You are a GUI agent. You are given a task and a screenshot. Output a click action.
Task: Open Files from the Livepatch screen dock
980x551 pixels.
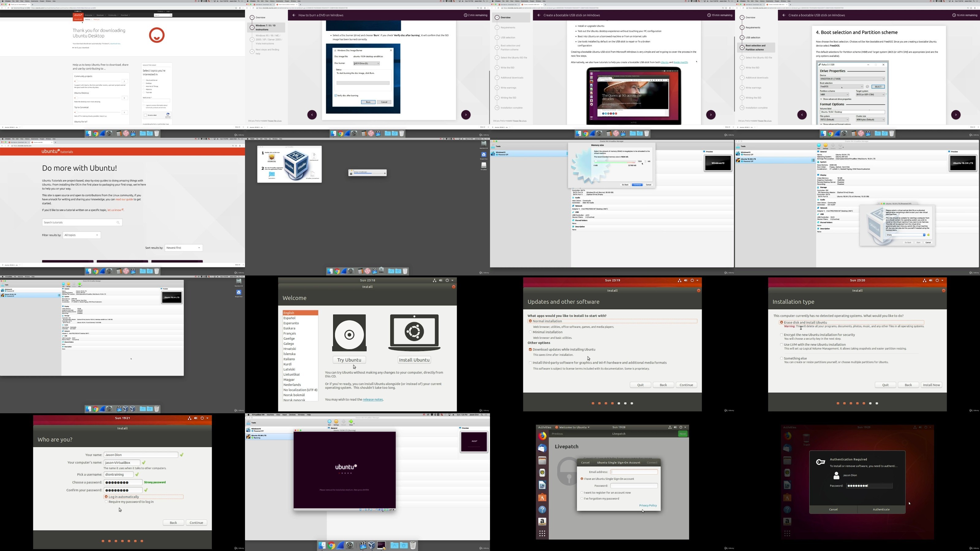click(x=542, y=460)
